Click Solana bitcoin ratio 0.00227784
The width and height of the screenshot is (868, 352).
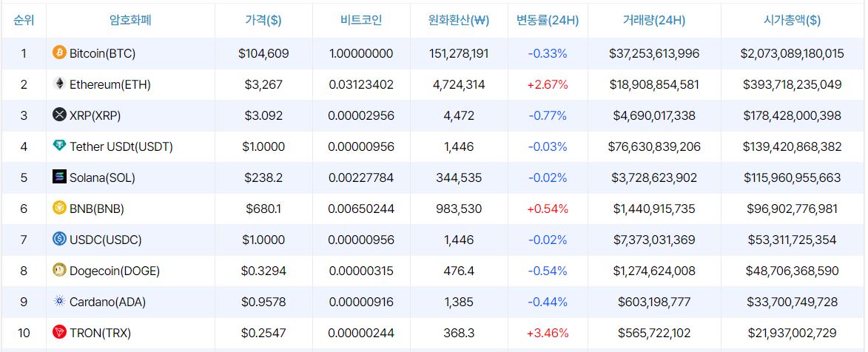point(361,177)
